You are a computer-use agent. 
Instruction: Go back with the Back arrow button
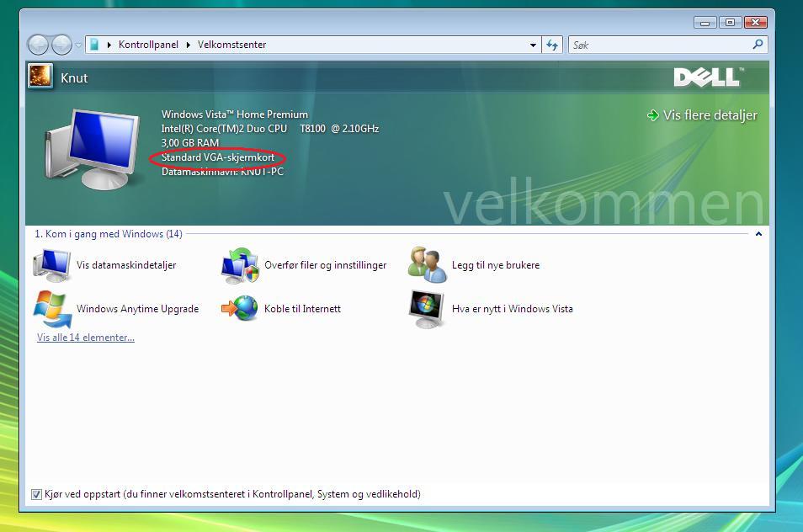37,45
